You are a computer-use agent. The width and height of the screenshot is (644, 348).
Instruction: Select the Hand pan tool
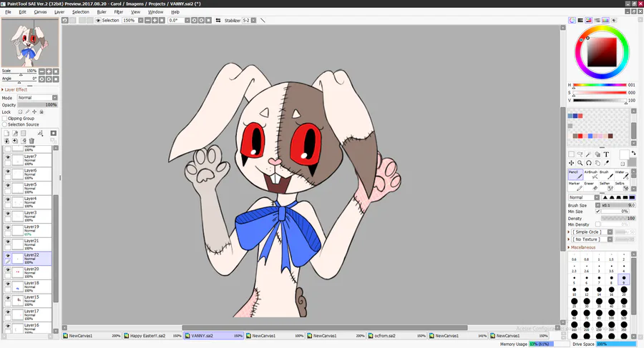click(597, 163)
